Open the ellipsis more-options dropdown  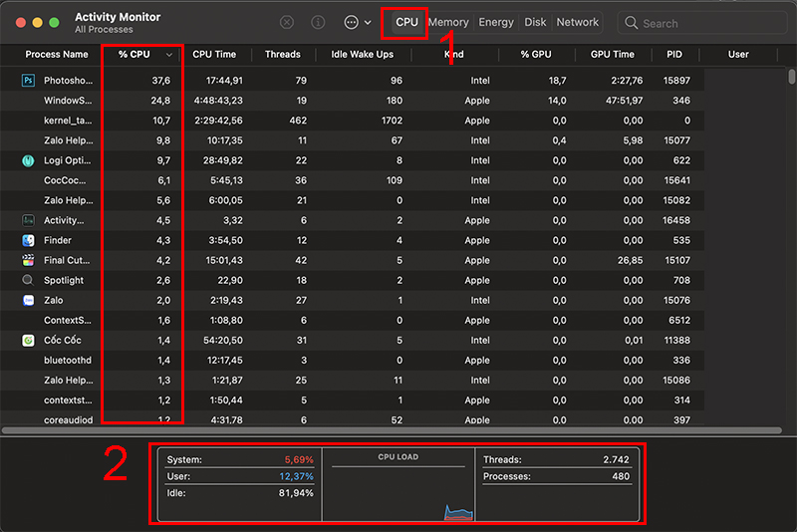pyautogui.click(x=356, y=22)
